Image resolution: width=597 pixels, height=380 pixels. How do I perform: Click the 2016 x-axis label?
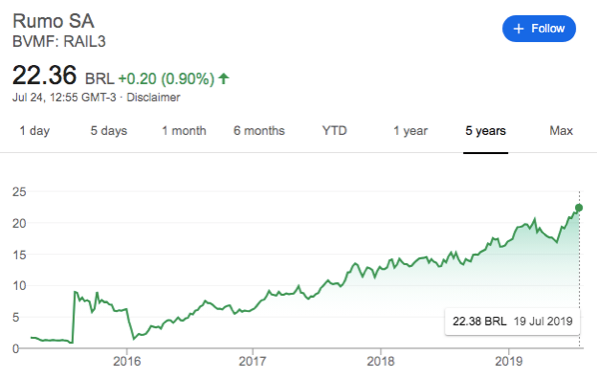127,361
